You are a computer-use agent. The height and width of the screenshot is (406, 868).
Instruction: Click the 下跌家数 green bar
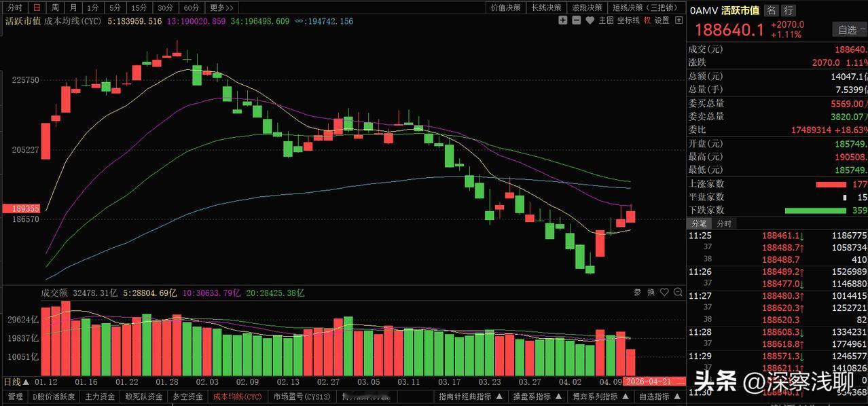[x=816, y=210]
